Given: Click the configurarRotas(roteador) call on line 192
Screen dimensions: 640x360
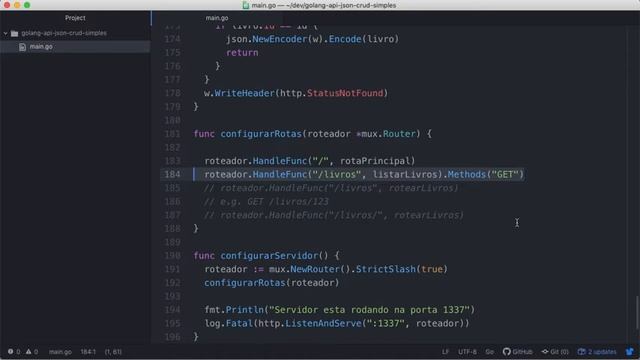Looking at the screenshot, I should point(272,282).
